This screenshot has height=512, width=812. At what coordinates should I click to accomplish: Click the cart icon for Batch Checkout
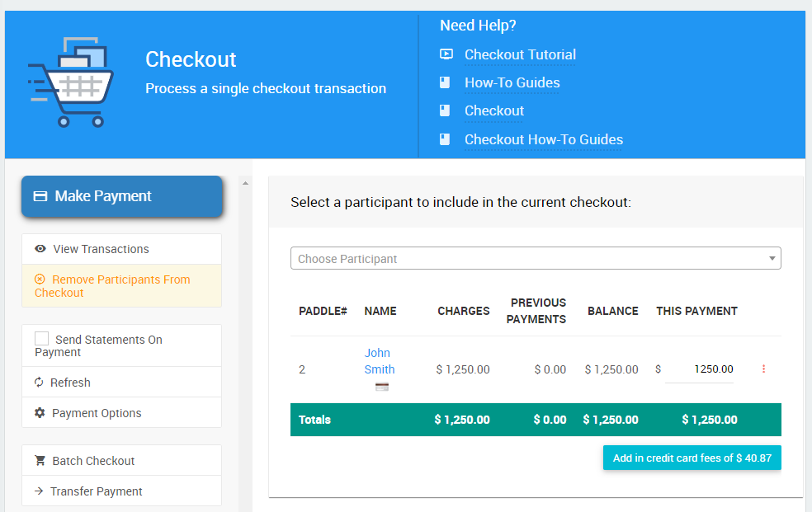tap(40, 461)
